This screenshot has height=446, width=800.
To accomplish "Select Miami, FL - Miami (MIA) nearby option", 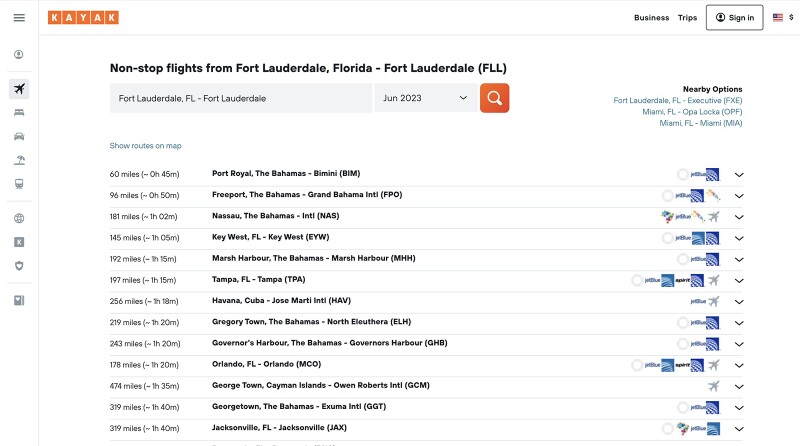I will 692,123.
